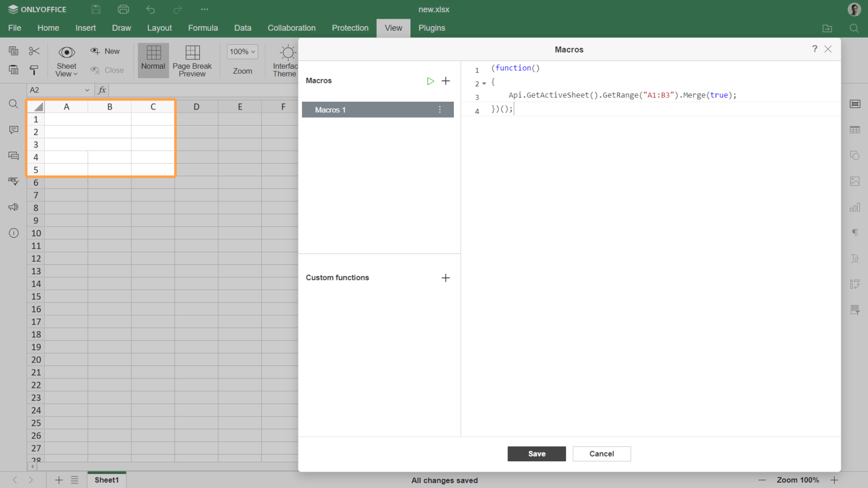Screen dimensions: 868x488
Task: Close the Macros dialog
Action: coord(828,49)
